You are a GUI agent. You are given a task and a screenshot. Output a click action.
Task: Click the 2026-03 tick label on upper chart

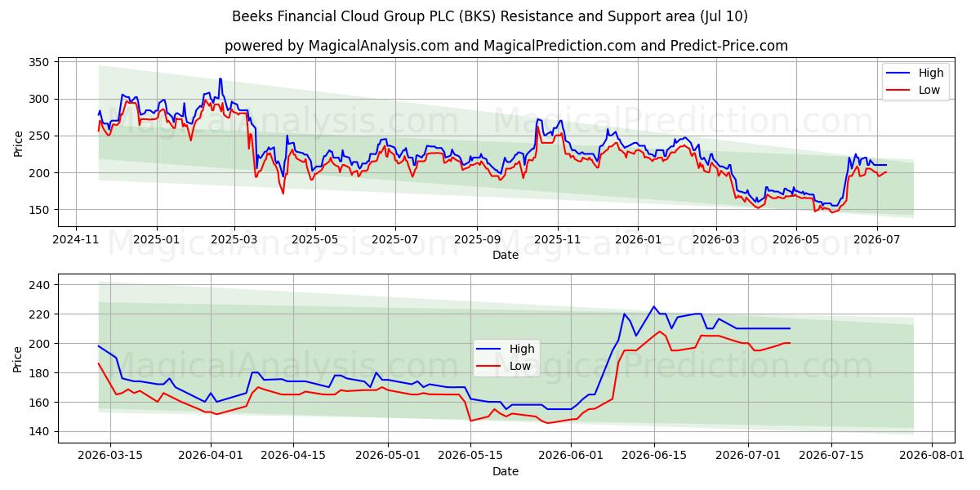click(716, 240)
